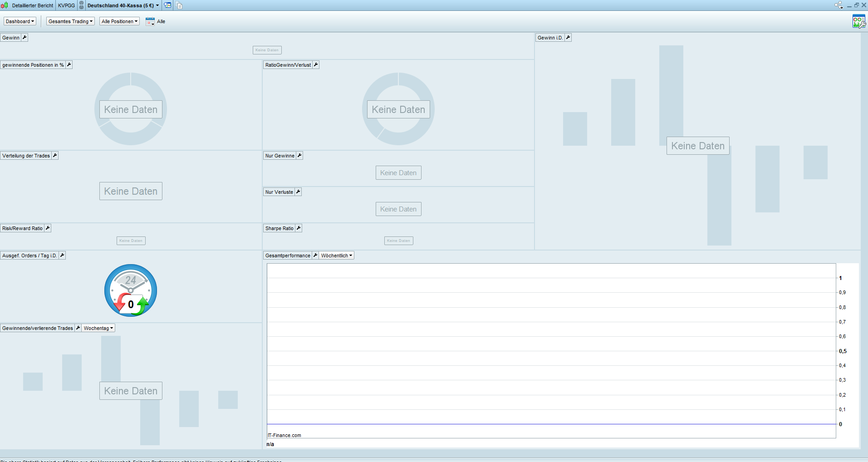Change the Wöchentlich period dropdown
This screenshot has height=462, width=868.
(x=337, y=256)
